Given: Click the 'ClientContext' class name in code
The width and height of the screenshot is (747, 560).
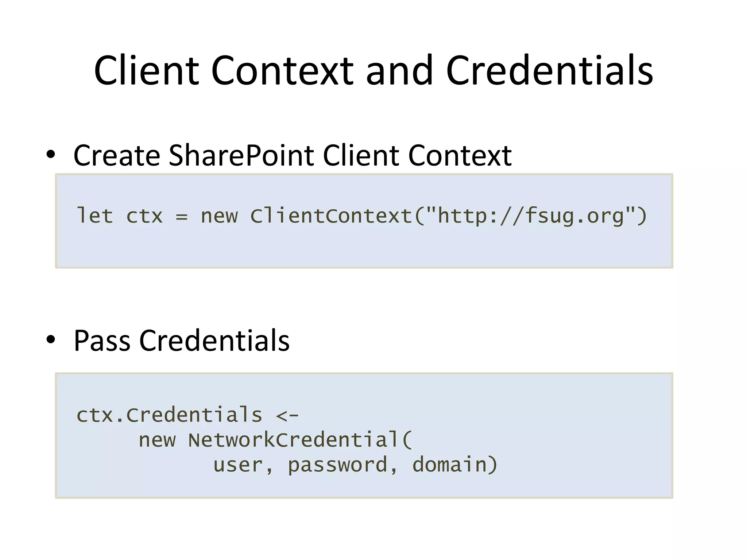Looking at the screenshot, I should 331,216.
